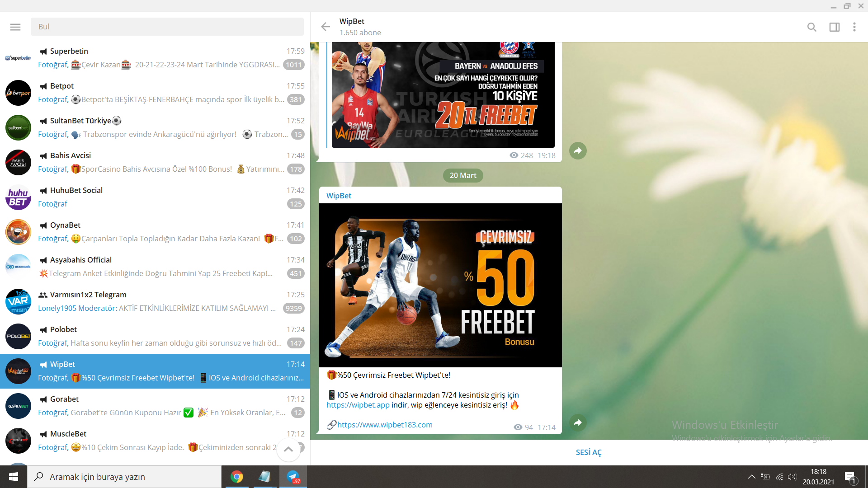Open the notification action center
This screenshot has width=868, height=488.
point(850,477)
